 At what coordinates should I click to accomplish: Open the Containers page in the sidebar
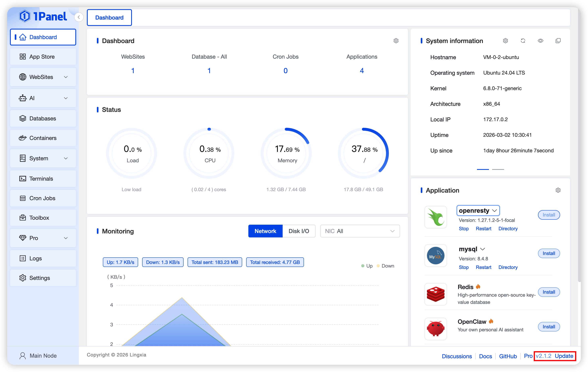(x=43, y=138)
